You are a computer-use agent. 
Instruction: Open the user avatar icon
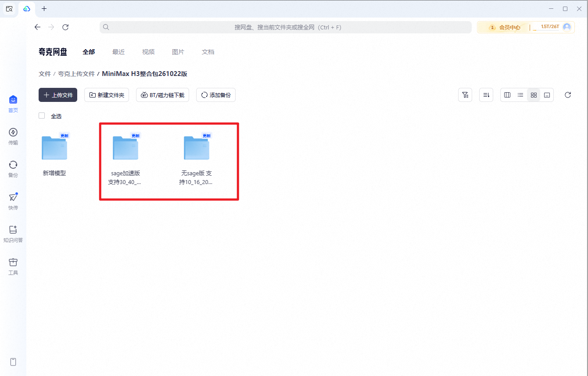point(567,27)
